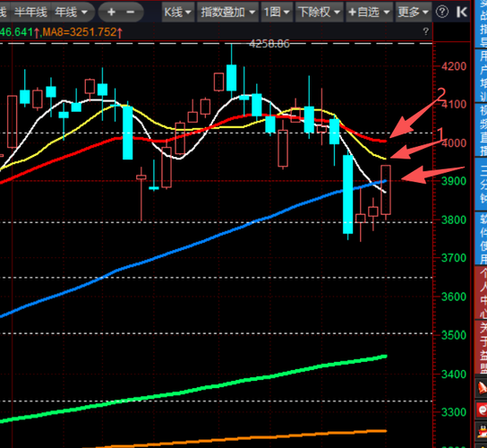This screenshot has height=448, width=487.
Task: Click the QQ penguin icon in sidebar
Action: [x=483, y=433]
